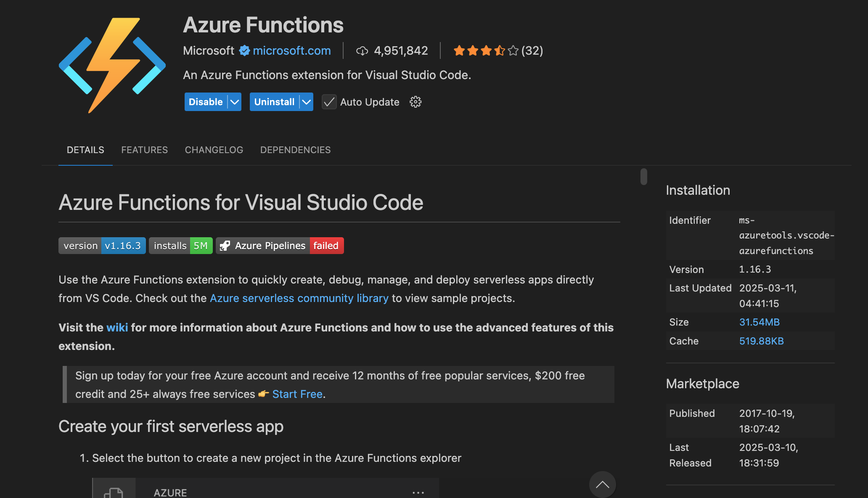
Task: Click the Disable button
Action: click(x=206, y=102)
